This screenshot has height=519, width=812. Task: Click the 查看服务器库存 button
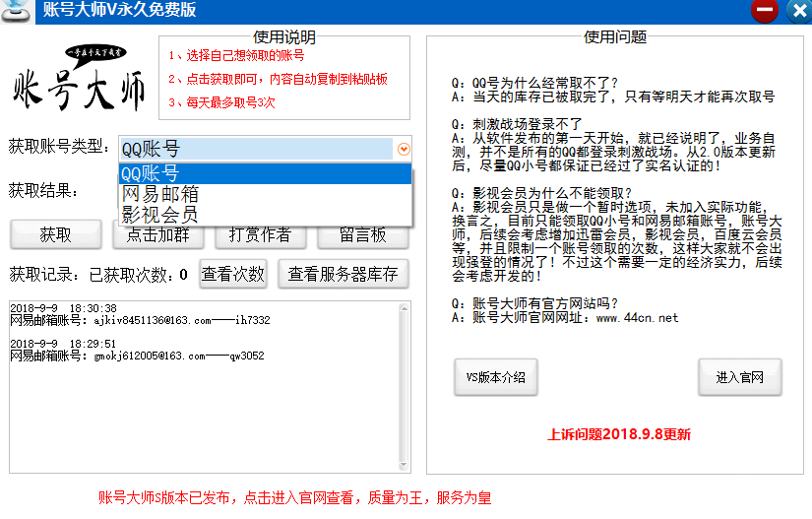point(344,274)
